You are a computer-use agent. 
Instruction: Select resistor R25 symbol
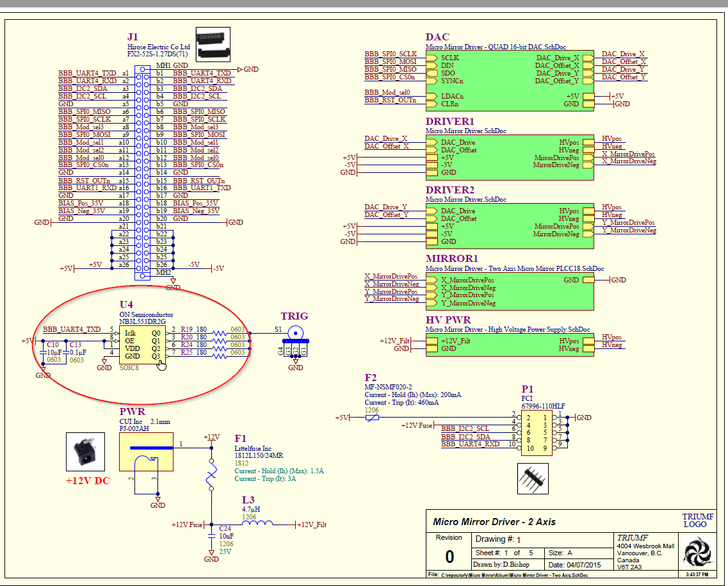pyautogui.click(x=219, y=356)
